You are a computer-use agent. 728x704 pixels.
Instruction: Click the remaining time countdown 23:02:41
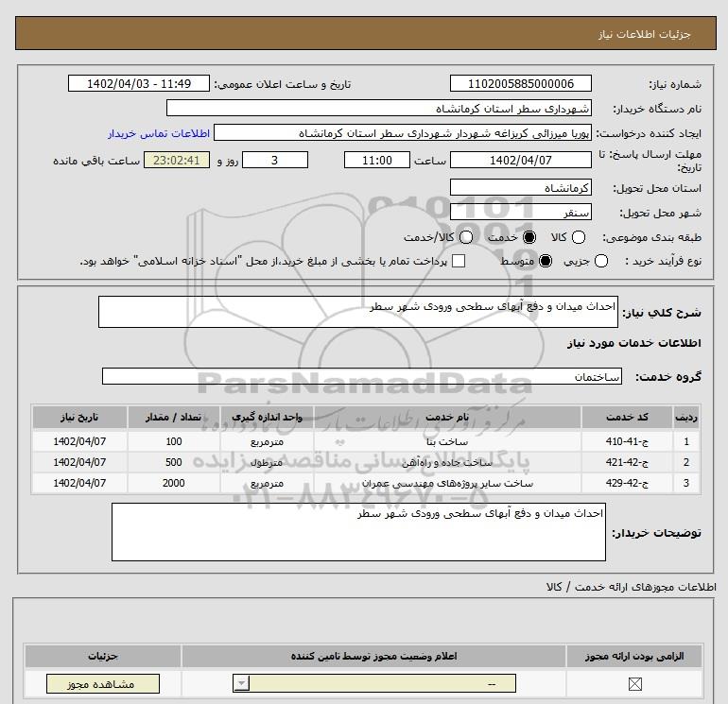pos(177,160)
